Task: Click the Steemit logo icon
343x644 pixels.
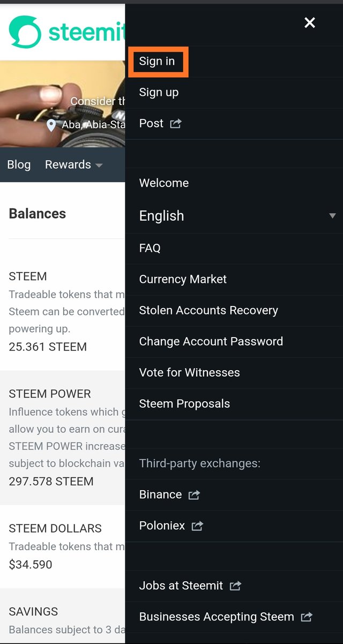Action: (25, 31)
